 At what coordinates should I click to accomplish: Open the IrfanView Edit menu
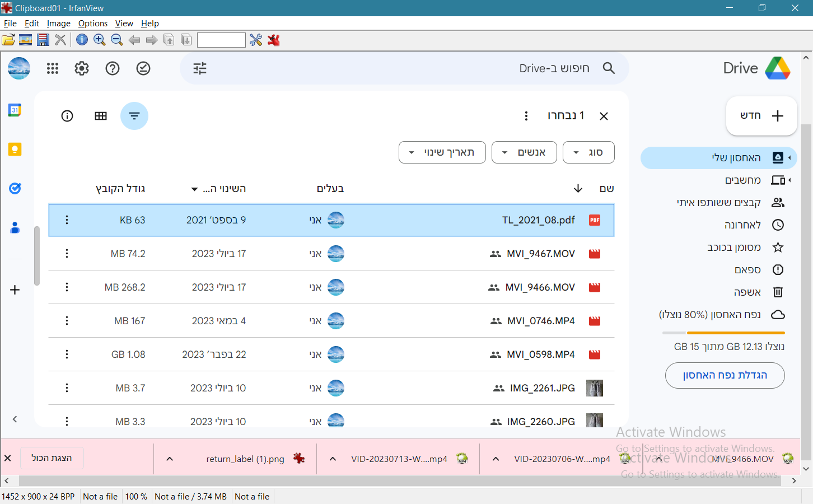click(x=32, y=24)
